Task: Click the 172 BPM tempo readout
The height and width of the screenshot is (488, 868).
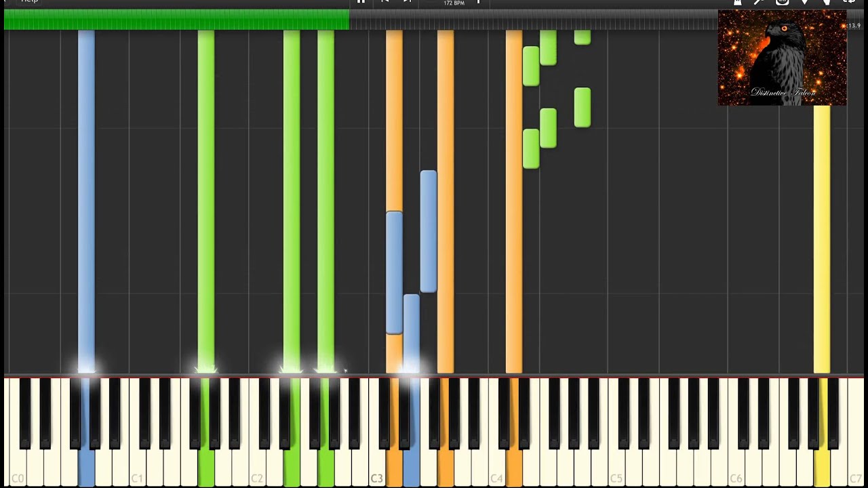Action: (454, 3)
